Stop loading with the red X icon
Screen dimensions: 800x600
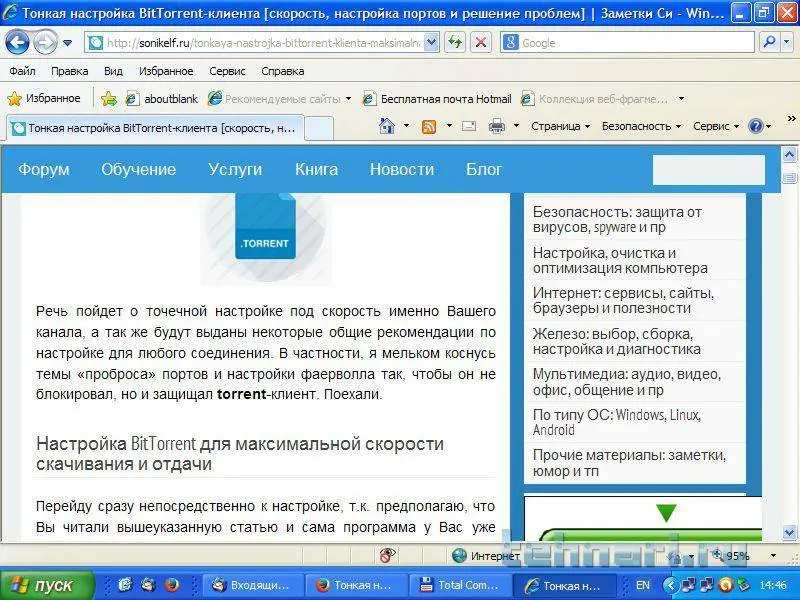click(x=480, y=43)
